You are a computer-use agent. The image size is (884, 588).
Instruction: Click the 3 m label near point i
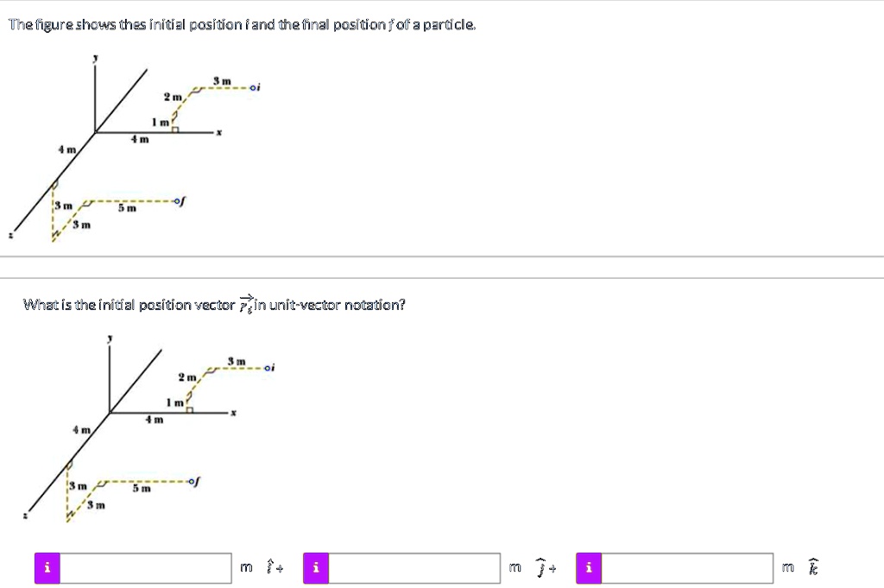point(221,79)
